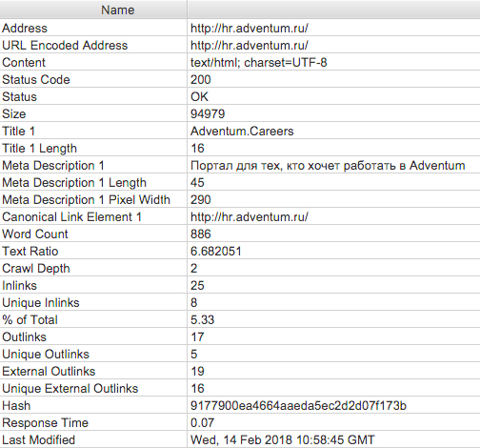The image size is (480, 448).
Task: Select the Word Count value 886
Action: point(200,234)
